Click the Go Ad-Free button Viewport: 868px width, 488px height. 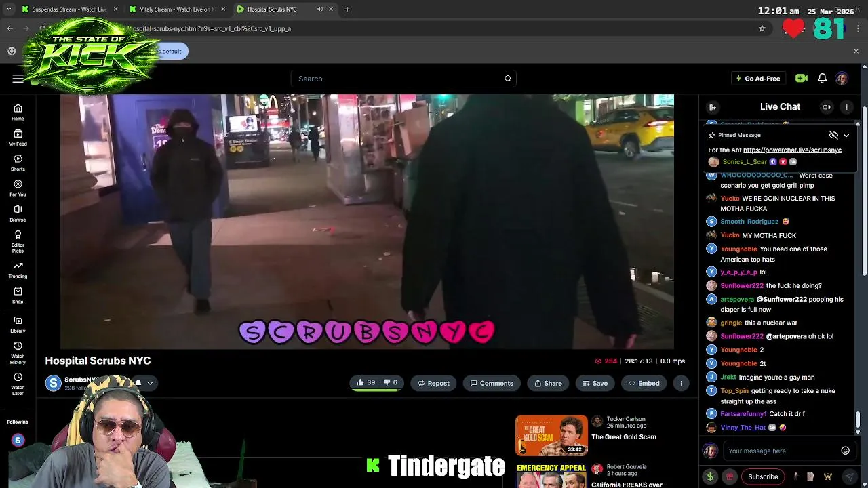[x=757, y=79]
